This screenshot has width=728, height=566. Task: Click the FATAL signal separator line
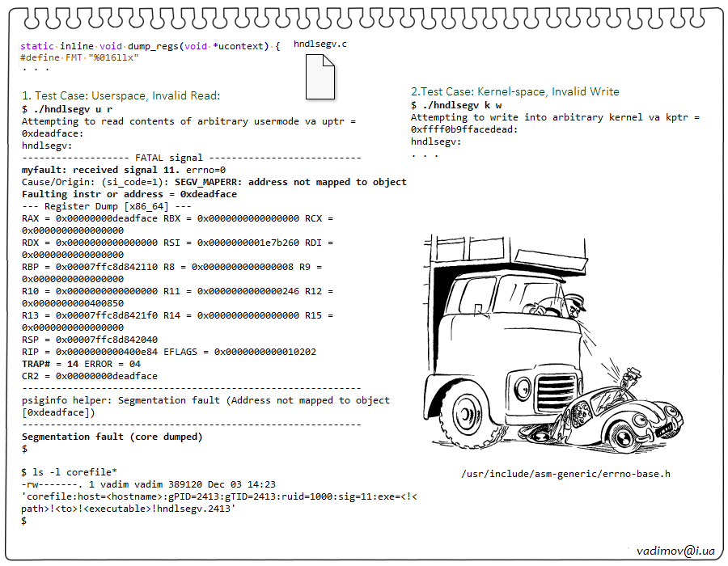[191, 158]
